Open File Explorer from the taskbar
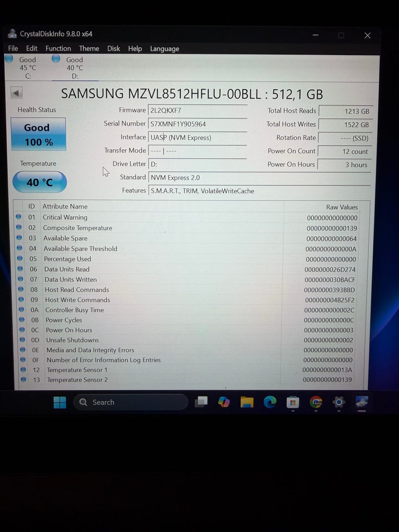The image size is (399, 532). point(247,402)
